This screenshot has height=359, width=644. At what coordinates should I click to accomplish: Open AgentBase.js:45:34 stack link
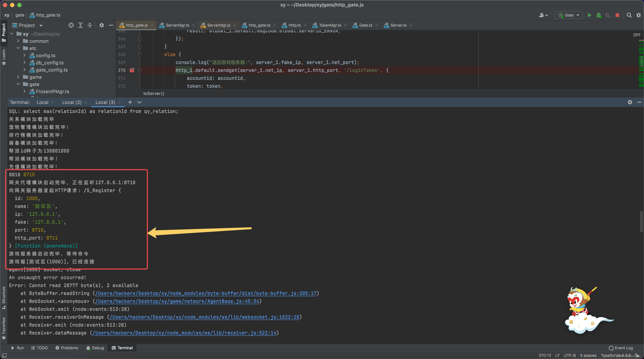click(x=177, y=301)
